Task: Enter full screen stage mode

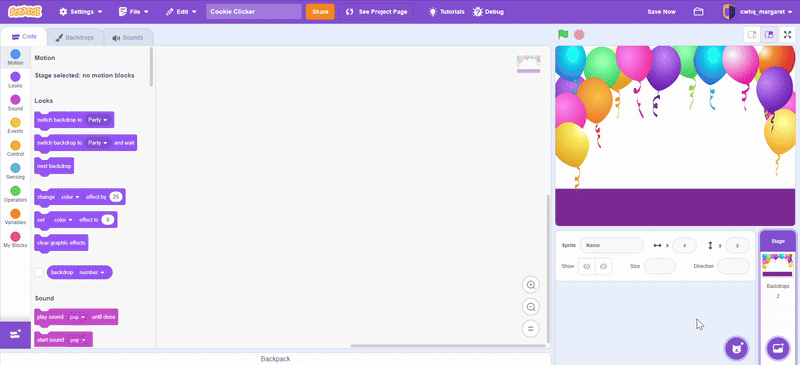Action: pos(787,35)
